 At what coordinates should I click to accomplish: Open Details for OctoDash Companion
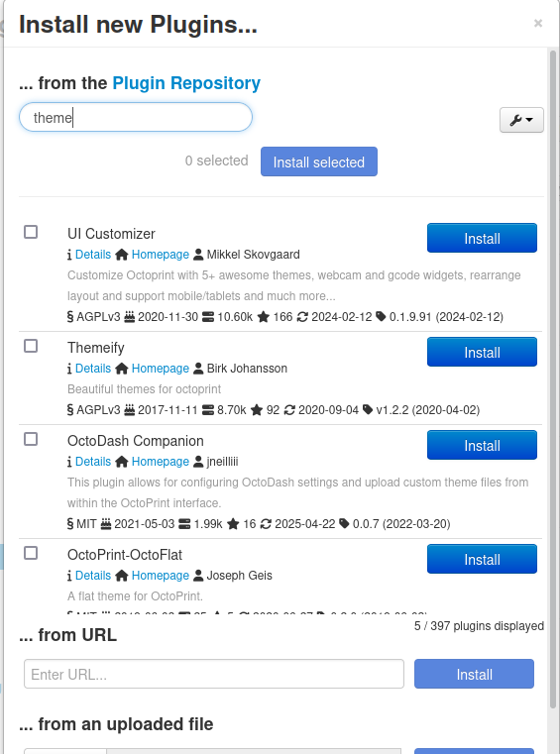[x=93, y=461]
